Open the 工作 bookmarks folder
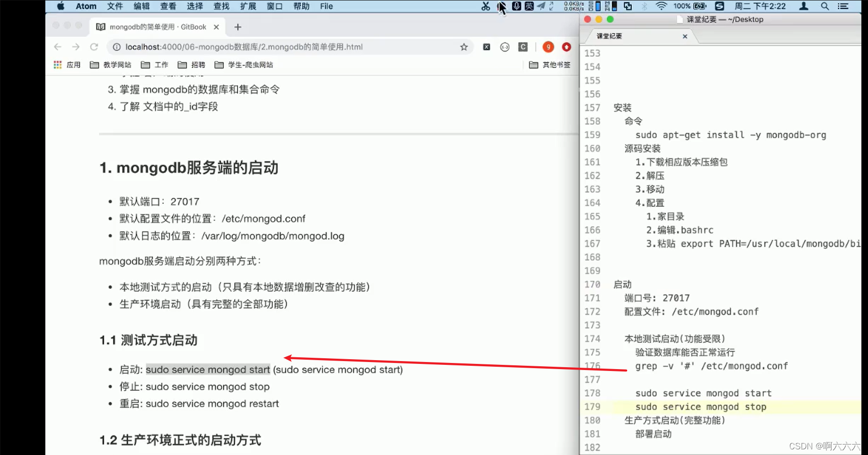This screenshot has height=455, width=868. pos(154,65)
